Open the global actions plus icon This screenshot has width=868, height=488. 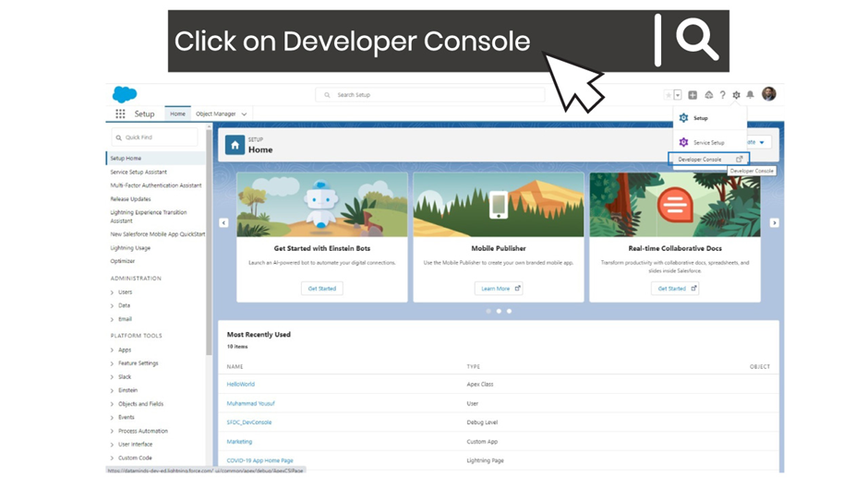tap(693, 95)
